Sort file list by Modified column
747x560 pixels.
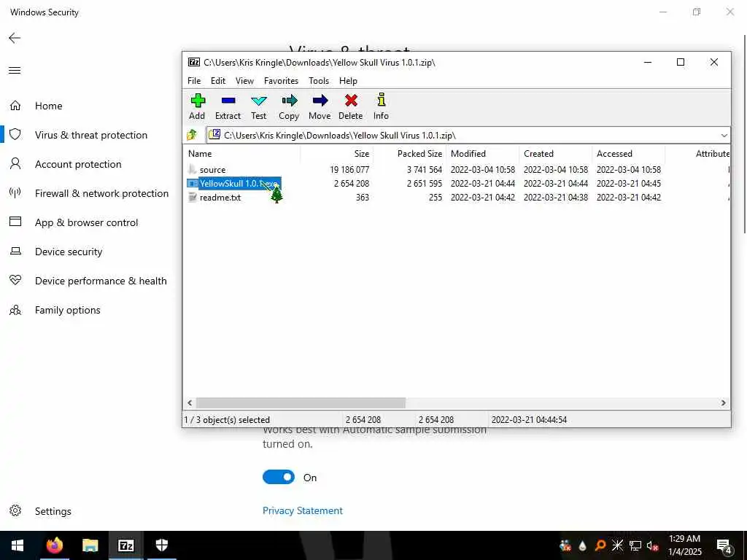coord(483,154)
